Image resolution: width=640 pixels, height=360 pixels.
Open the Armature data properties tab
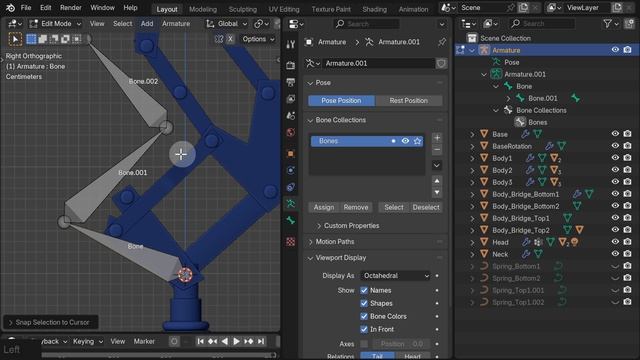click(x=290, y=204)
